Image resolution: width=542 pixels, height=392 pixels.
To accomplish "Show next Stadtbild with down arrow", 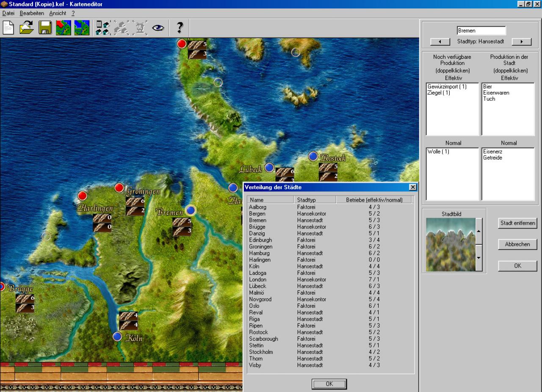I will (x=479, y=258).
